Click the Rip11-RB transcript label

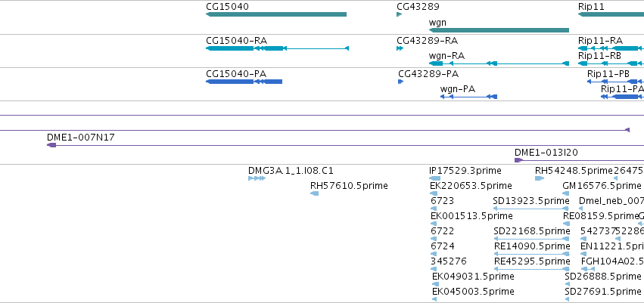(599, 56)
